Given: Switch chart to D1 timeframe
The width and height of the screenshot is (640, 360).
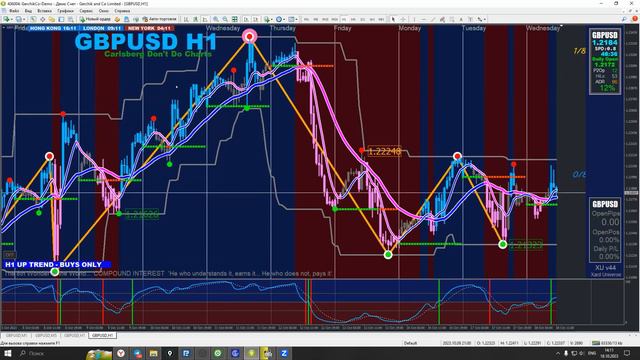Looking at the screenshot, I should (362, 19).
